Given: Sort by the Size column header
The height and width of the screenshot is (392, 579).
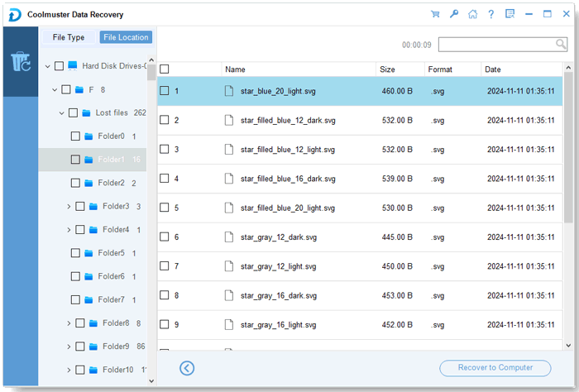Looking at the screenshot, I should pos(400,69).
